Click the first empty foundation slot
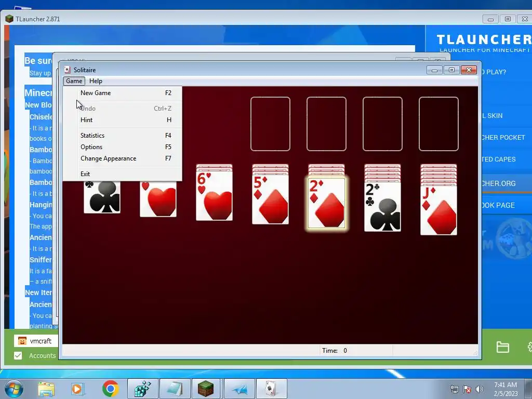Screen dimensions: 532x399 click(270, 124)
